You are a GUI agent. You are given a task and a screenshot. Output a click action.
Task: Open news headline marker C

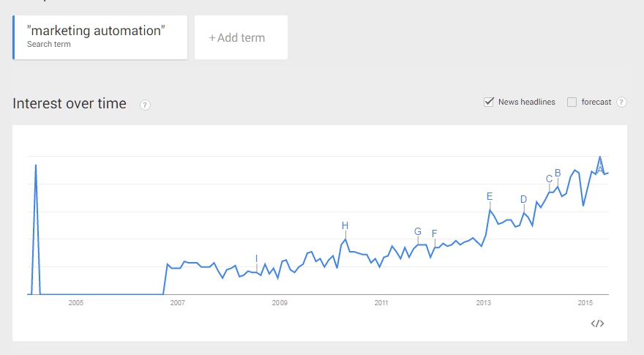coord(549,179)
